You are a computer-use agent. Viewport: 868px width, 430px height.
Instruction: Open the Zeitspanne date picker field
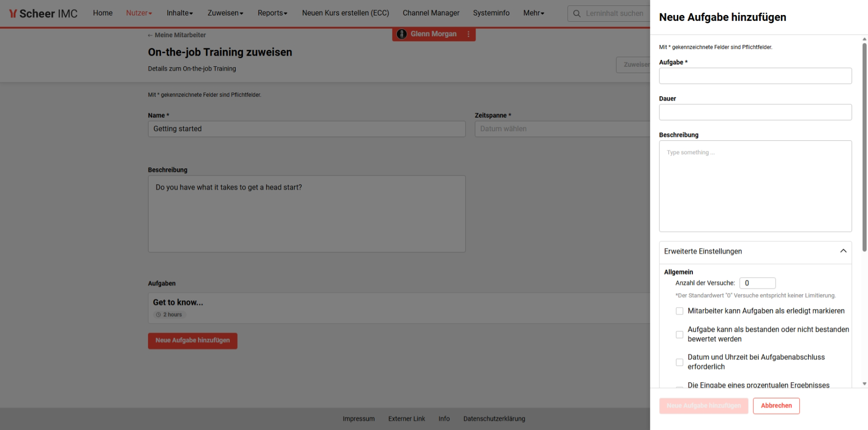pos(562,129)
